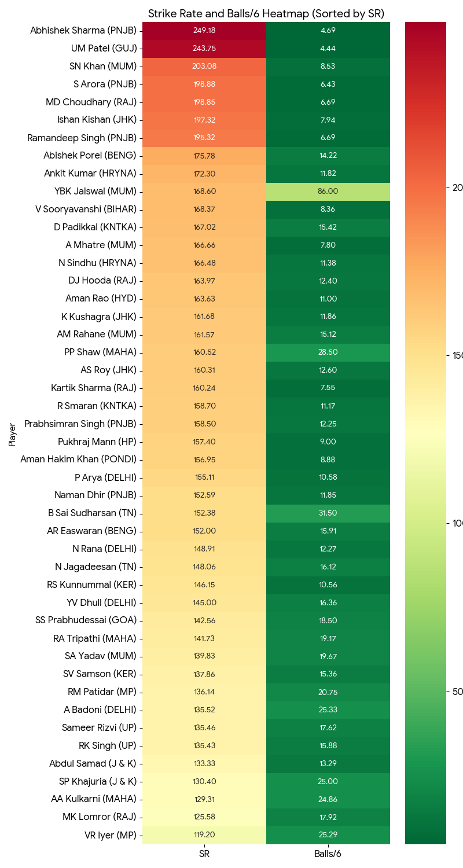Click the 119.20 SR cell at bottom
The height and width of the screenshot is (868, 463).
[204, 835]
